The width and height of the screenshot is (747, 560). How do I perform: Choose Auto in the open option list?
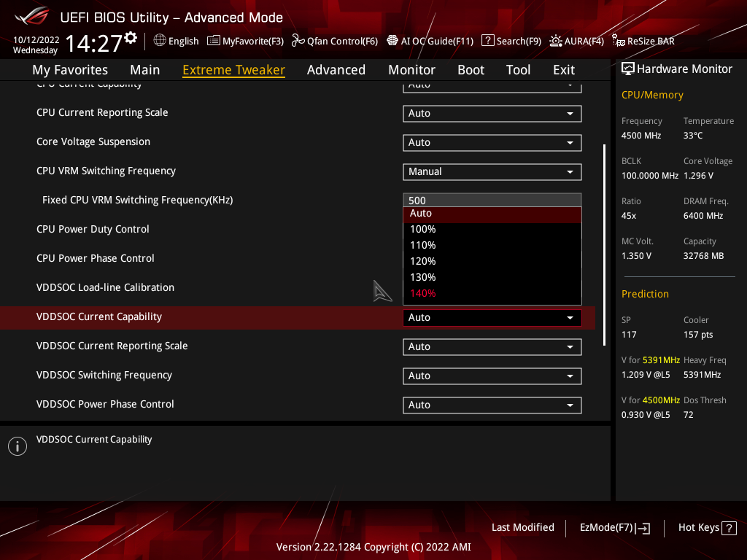coord(492,214)
